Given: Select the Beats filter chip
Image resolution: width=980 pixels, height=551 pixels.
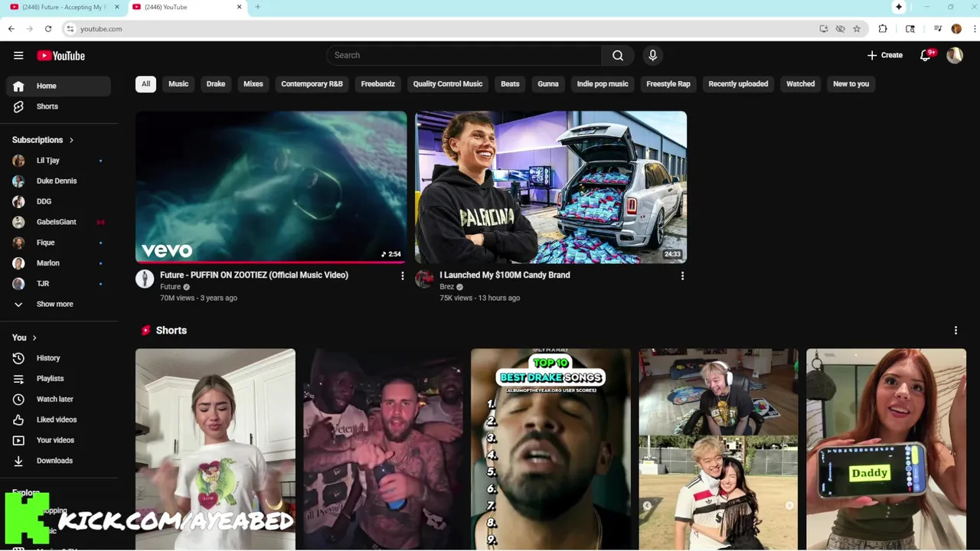Looking at the screenshot, I should click(510, 84).
